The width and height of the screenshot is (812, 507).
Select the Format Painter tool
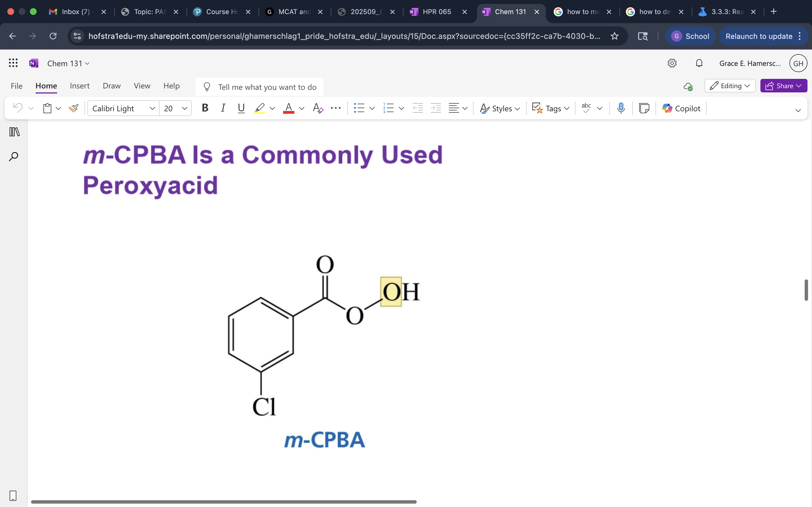(x=74, y=108)
